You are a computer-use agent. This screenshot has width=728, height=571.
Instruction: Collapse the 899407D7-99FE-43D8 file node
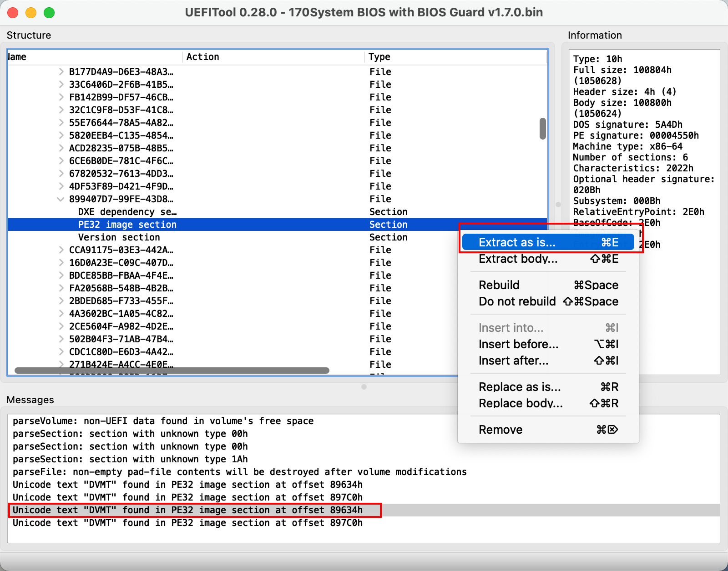(61, 199)
